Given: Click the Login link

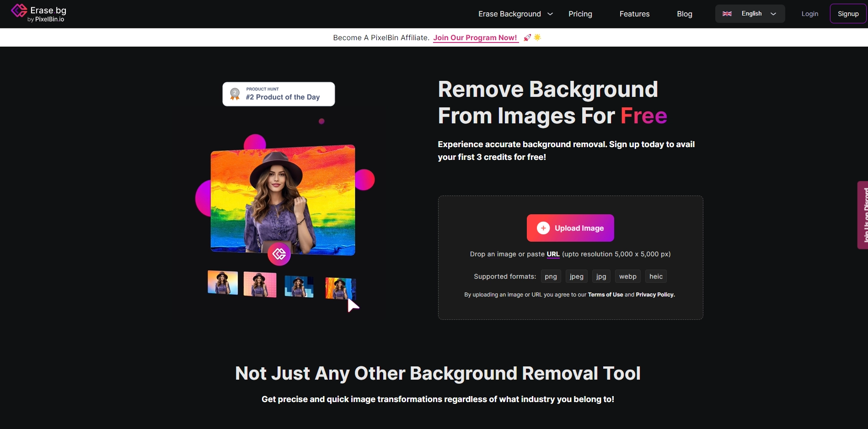Looking at the screenshot, I should point(810,14).
